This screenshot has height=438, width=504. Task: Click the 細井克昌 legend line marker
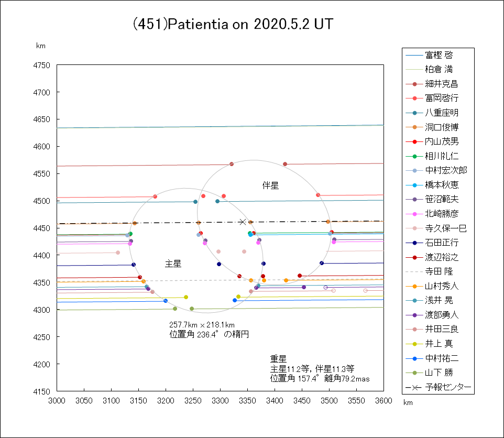[414, 84]
